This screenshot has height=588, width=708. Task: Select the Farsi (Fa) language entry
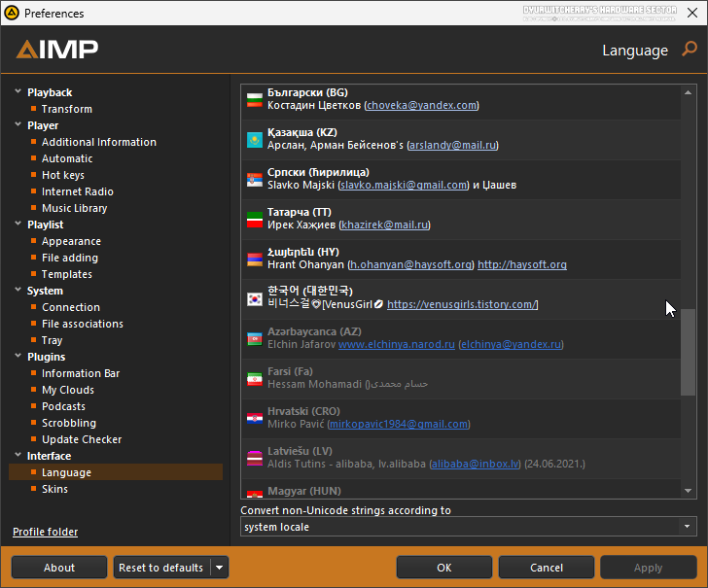click(461, 379)
